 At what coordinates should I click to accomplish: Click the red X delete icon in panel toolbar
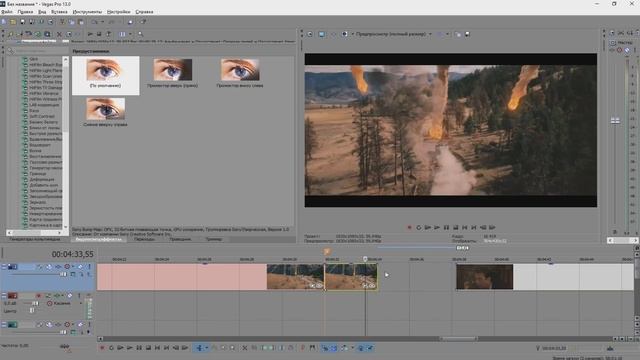59,34
